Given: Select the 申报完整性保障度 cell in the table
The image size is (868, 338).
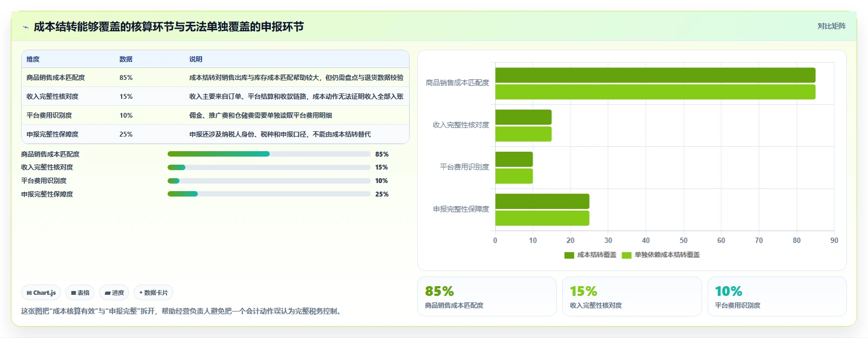Looking at the screenshot, I should point(52,134).
